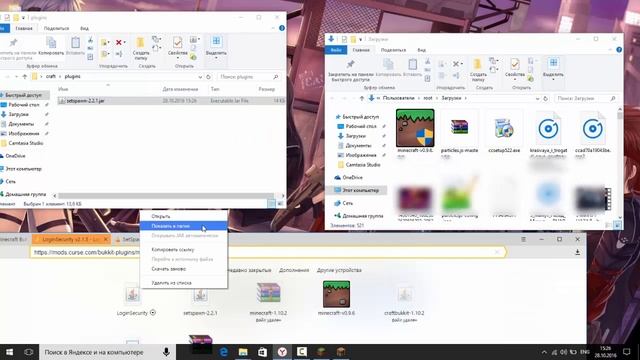Open Свойства in Загрузки window ribbon

point(515,68)
